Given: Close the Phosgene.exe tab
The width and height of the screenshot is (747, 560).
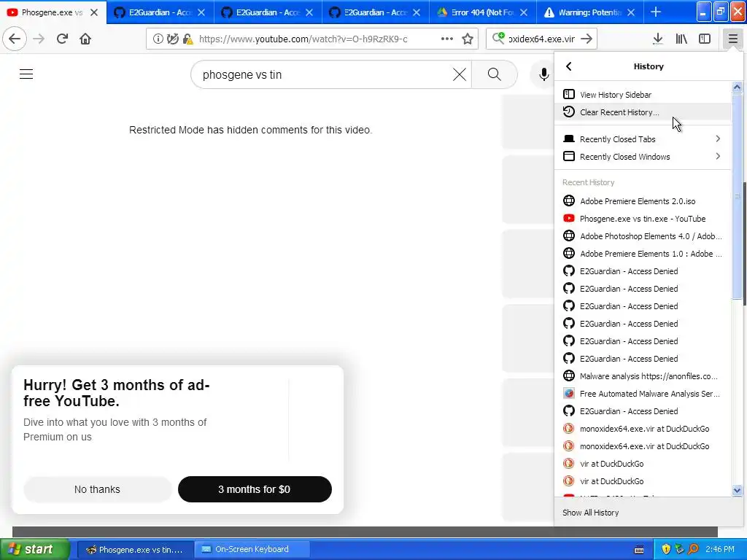Looking at the screenshot, I should (94, 12).
